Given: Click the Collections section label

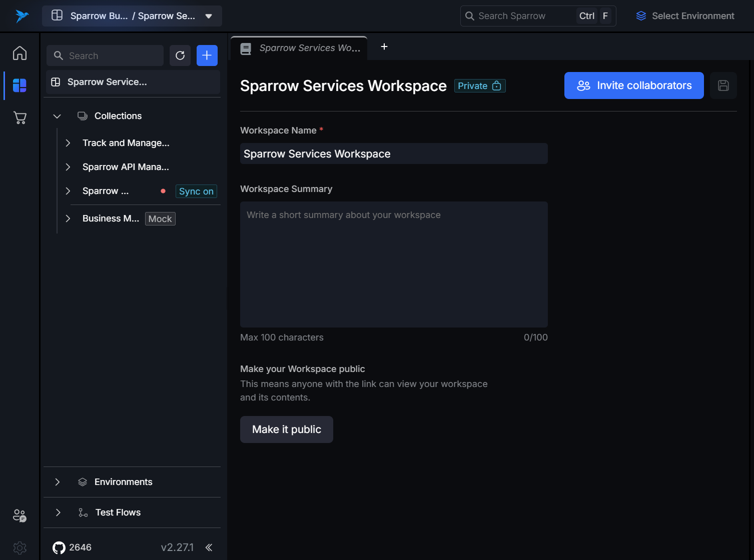Looking at the screenshot, I should coord(118,116).
